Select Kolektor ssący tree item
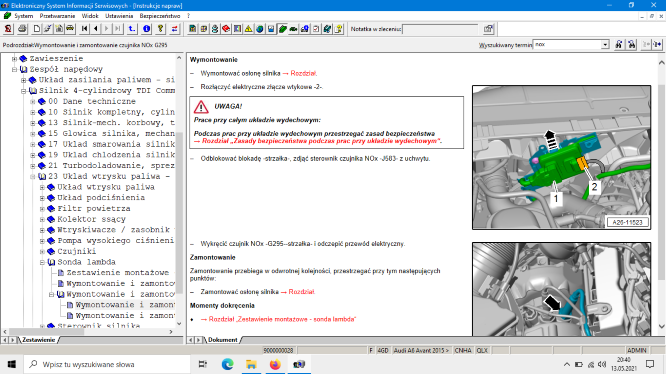 pos(91,219)
